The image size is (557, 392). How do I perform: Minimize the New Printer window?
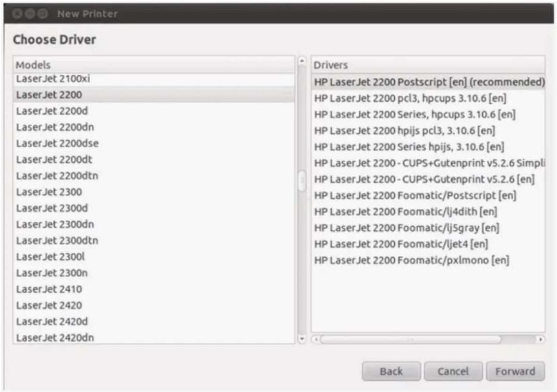point(30,13)
